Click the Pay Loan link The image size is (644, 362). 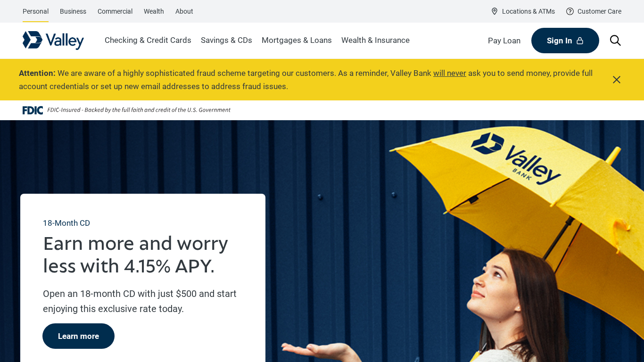click(x=504, y=41)
